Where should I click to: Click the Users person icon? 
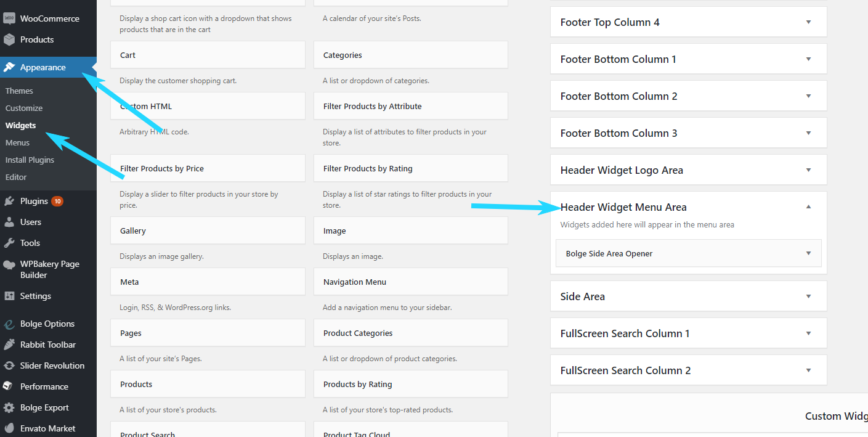click(x=9, y=222)
